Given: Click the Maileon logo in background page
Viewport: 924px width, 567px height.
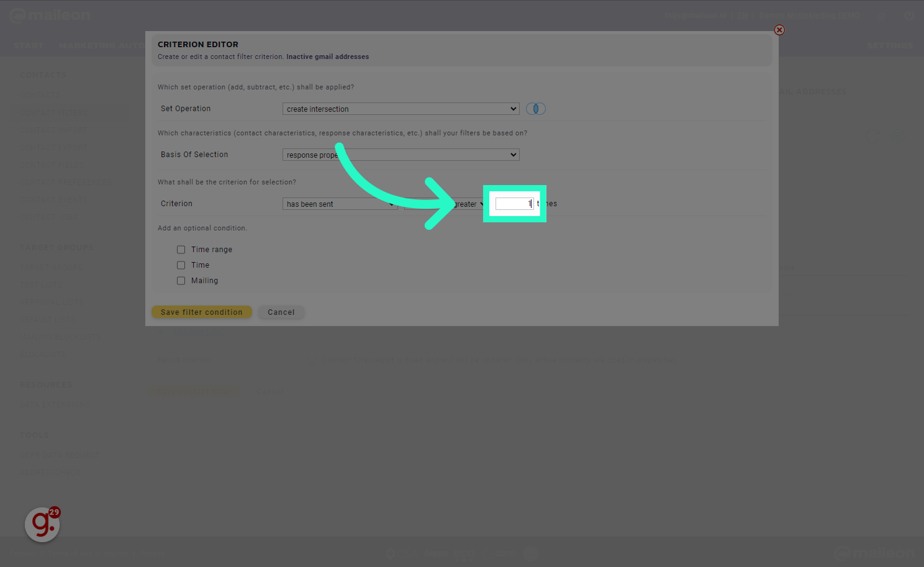Looking at the screenshot, I should click(x=50, y=16).
